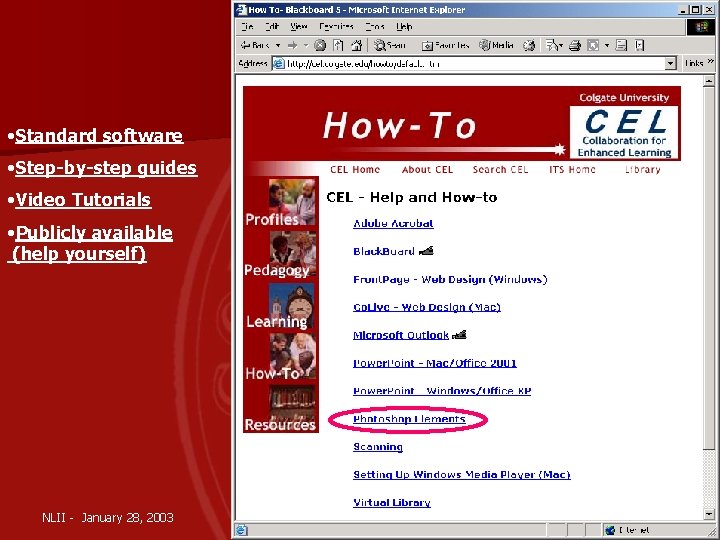The width and height of the screenshot is (720, 540).
Task: Go to the Home page icon
Action: coord(356,45)
